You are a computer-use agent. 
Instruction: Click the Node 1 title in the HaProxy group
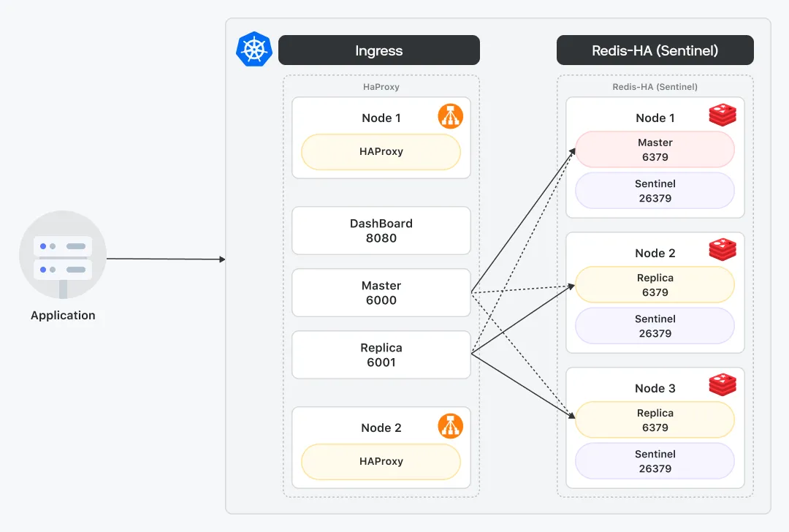point(381,118)
